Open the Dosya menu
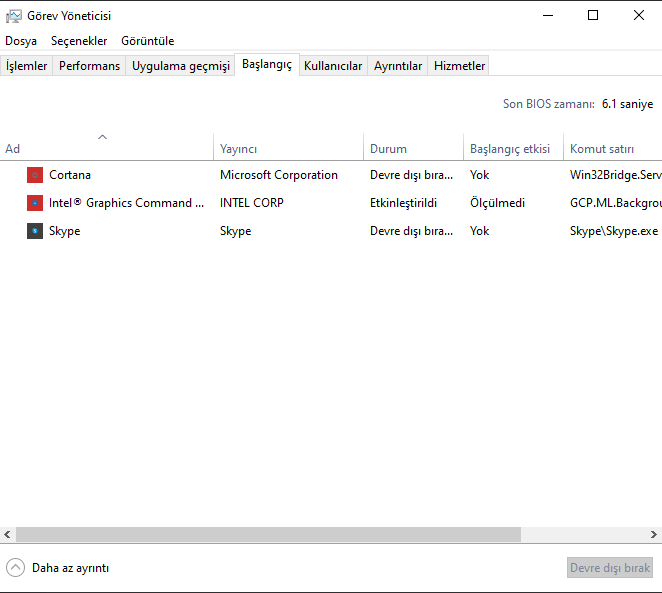Viewport: 662px width, 593px height. click(21, 41)
